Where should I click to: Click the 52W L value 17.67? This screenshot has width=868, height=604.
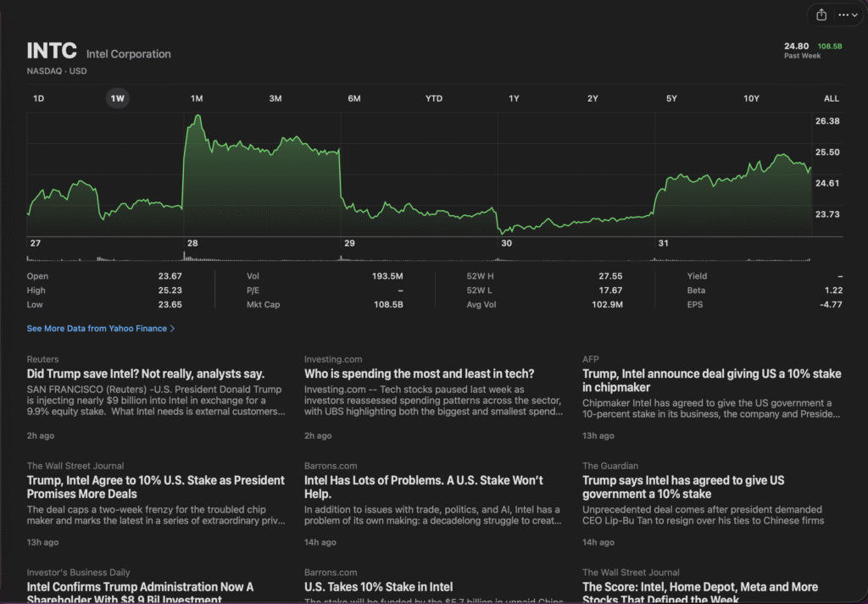pos(610,291)
